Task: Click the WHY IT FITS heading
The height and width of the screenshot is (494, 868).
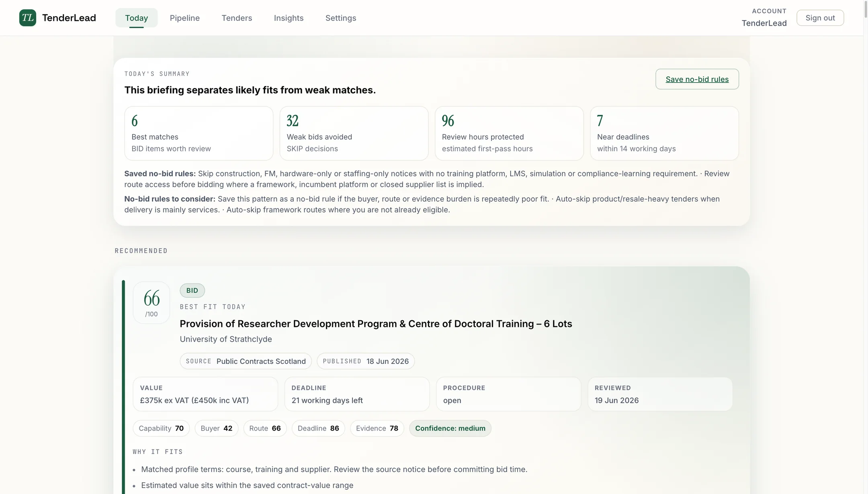Action: 158,452
